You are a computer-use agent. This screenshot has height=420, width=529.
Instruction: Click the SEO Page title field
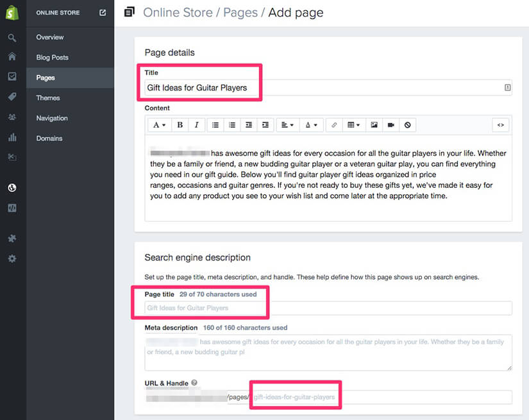tap(328, 308)
